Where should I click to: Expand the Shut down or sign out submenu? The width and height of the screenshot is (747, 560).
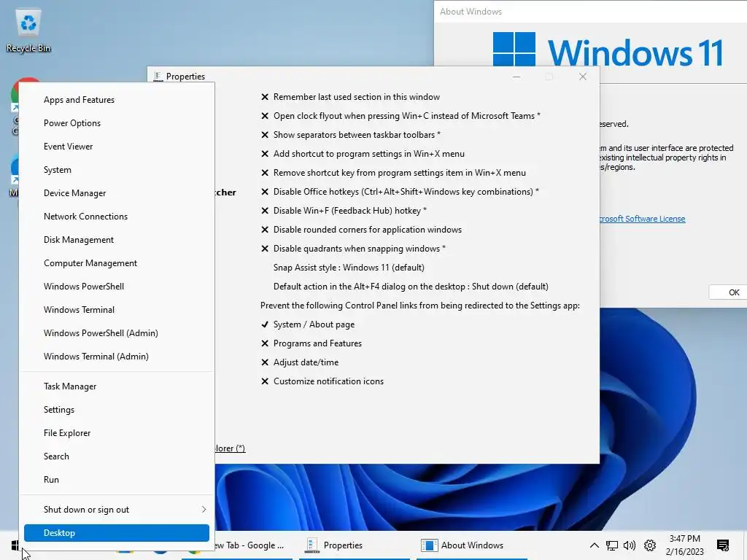[117, 510]
